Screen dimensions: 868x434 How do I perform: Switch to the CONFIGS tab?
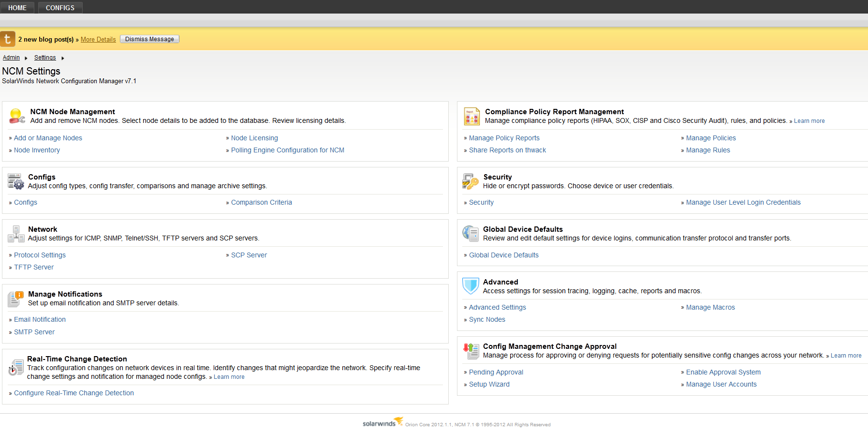(x=60, y=8)
